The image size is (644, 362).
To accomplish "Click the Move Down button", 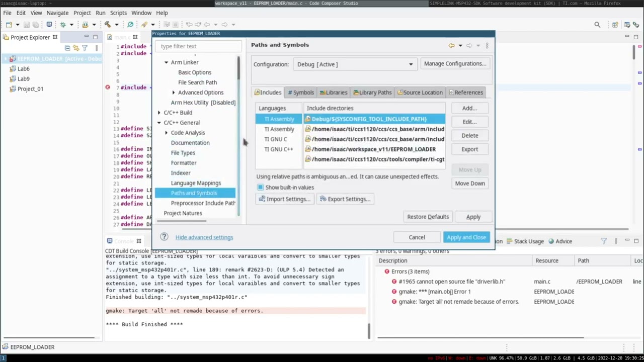I will click(x=470, y=183).
